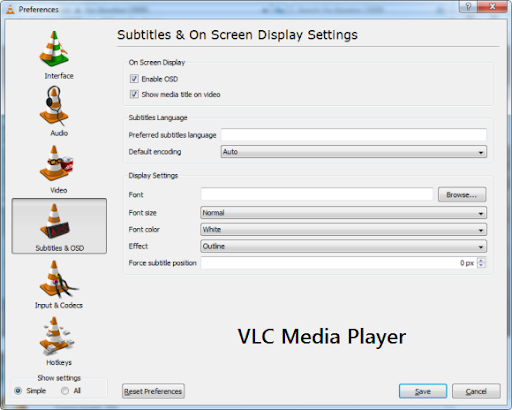Screen dimensions: 512x410
Task: Click the Save button
Action: [423, 391]
